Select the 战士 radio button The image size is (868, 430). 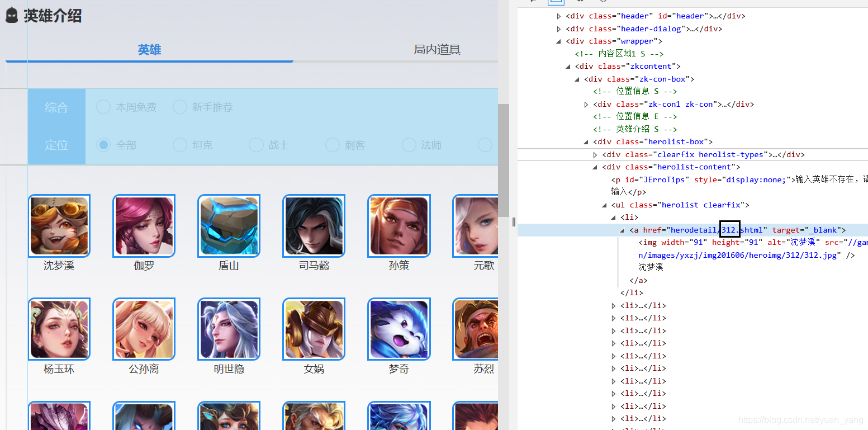click(256, 145)
